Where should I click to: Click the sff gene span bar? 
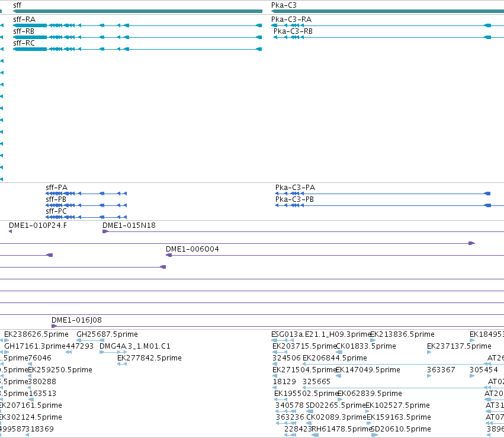[137, 11]
